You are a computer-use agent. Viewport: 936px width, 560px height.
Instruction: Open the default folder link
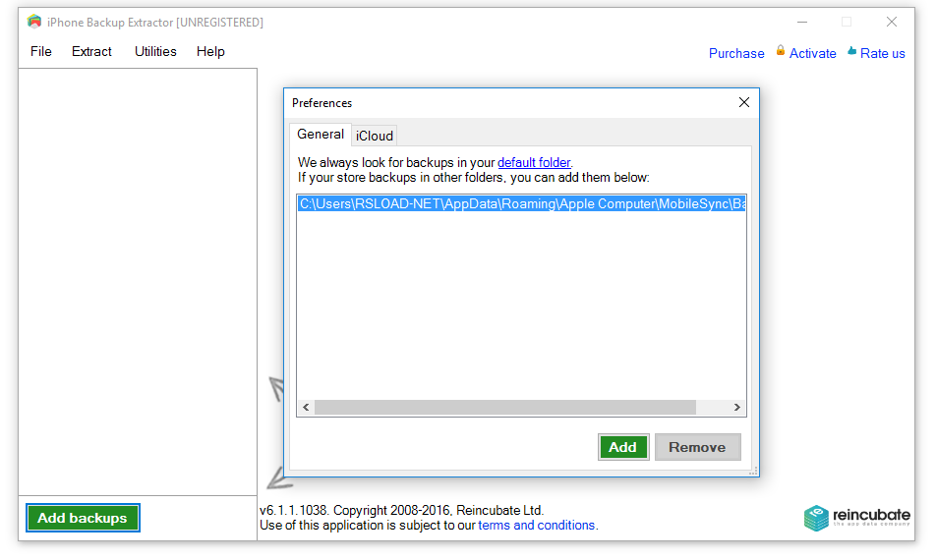534,162
